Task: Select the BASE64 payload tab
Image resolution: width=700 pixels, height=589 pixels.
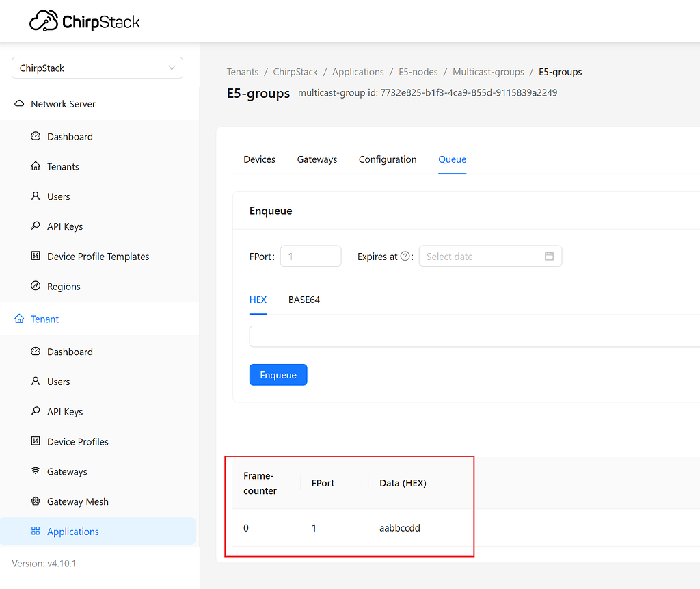Action: coord(304,300)
